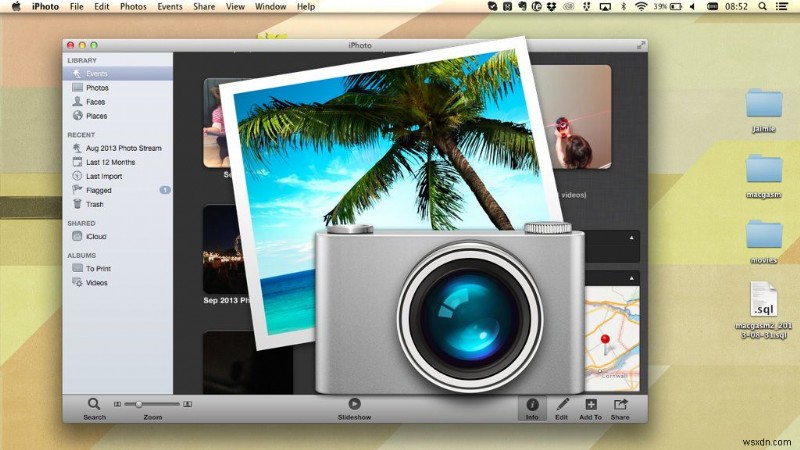Click the Trash can icon

coord(77,204)
